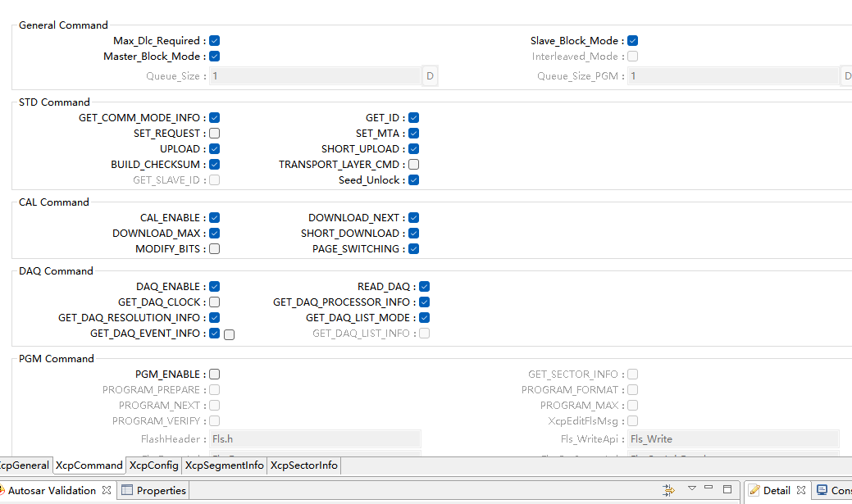The width and height of the screenshot is (852, 504).
Task: Enable the SET_REQUEST checkbox
Action: click(x=214, y=134)
